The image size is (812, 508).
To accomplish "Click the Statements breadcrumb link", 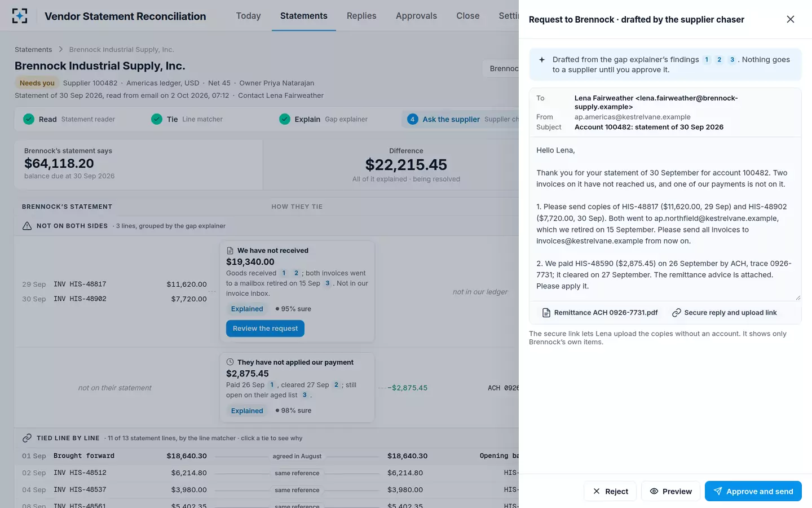I will [x=33, y=50].
